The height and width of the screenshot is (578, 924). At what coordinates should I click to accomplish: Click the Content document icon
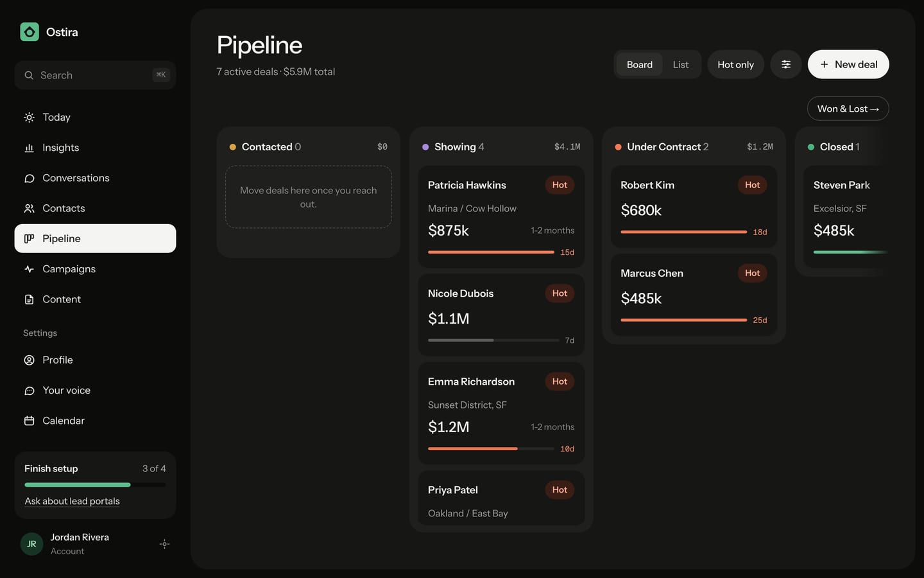pos(29,299)
